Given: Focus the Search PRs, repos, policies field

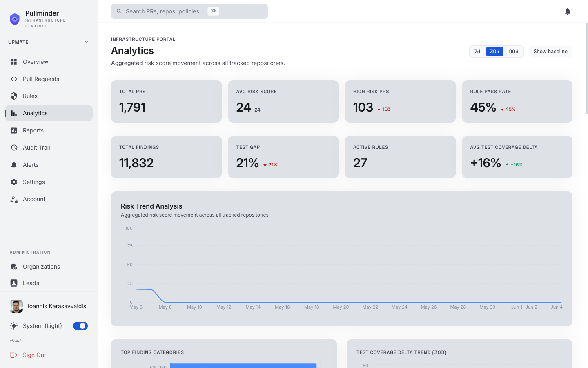Looking at the screenshot, I should coord(189,11).
